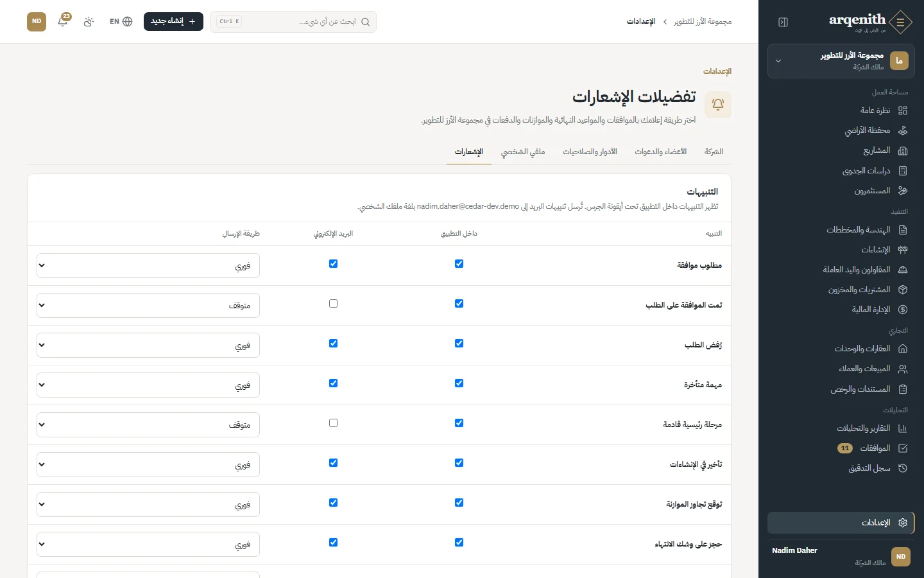Switch to the الأعضاء والدعوات tab
This screenshot has height=578, width=924.
click(x=661, y=152)
